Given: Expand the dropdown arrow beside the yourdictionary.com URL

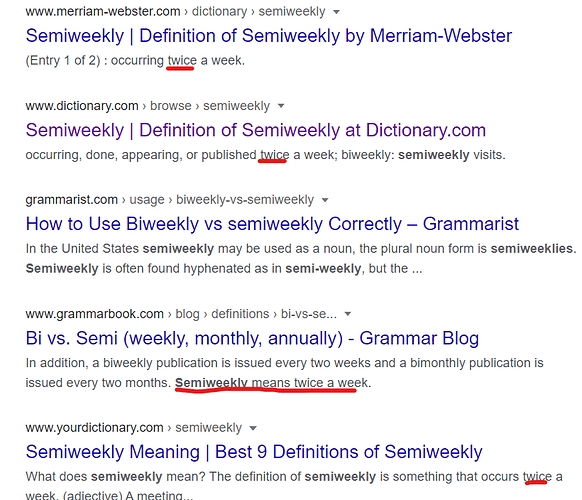Looking at the screenshot, I should point(253,428).
